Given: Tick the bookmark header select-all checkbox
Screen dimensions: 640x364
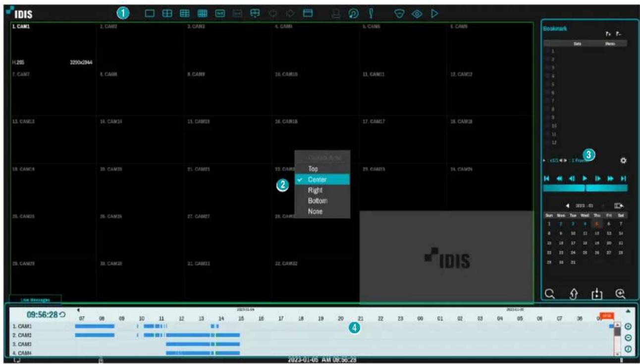Looking at the screenshot, I should [547, 44].
